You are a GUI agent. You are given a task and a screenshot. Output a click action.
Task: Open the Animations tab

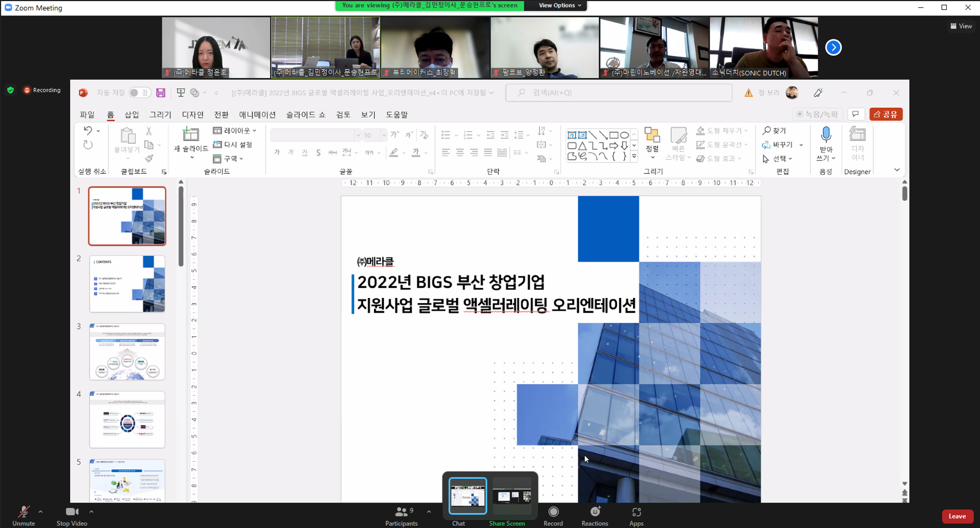click(x=257, y=114)
